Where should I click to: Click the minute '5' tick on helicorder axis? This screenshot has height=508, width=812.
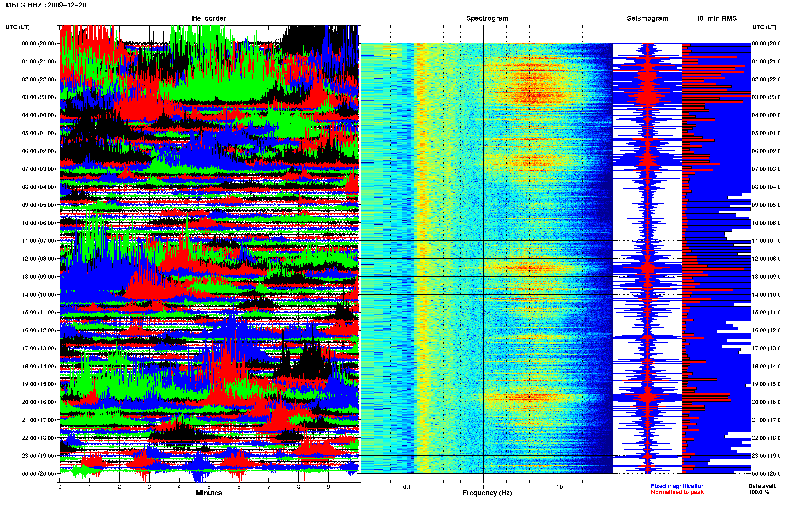tap(209, 487)
